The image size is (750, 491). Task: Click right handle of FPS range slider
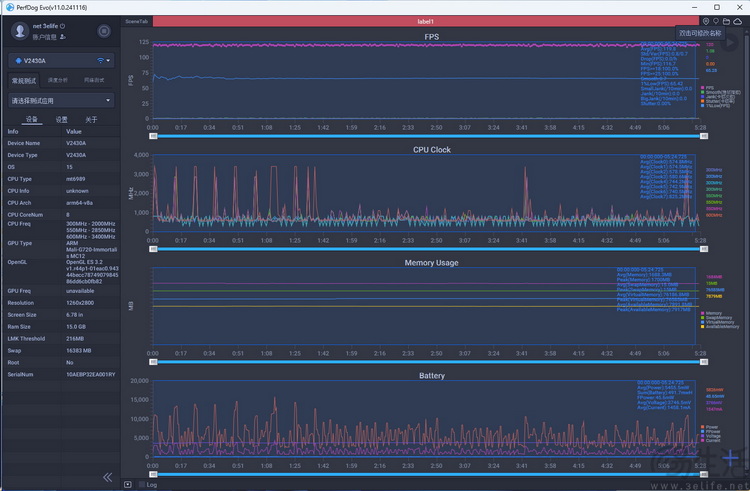click(x=704, y=136)
